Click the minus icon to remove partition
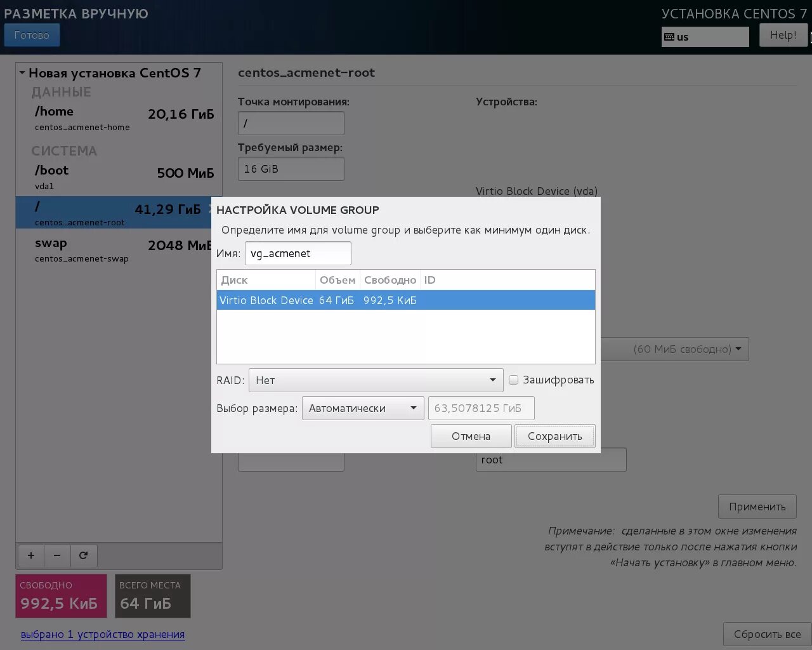 tap(57, 555)
